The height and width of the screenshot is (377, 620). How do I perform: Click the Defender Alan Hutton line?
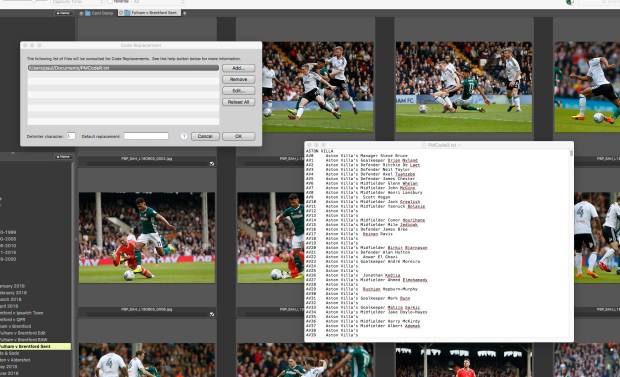pyautogui.click(x=358, y=252)
